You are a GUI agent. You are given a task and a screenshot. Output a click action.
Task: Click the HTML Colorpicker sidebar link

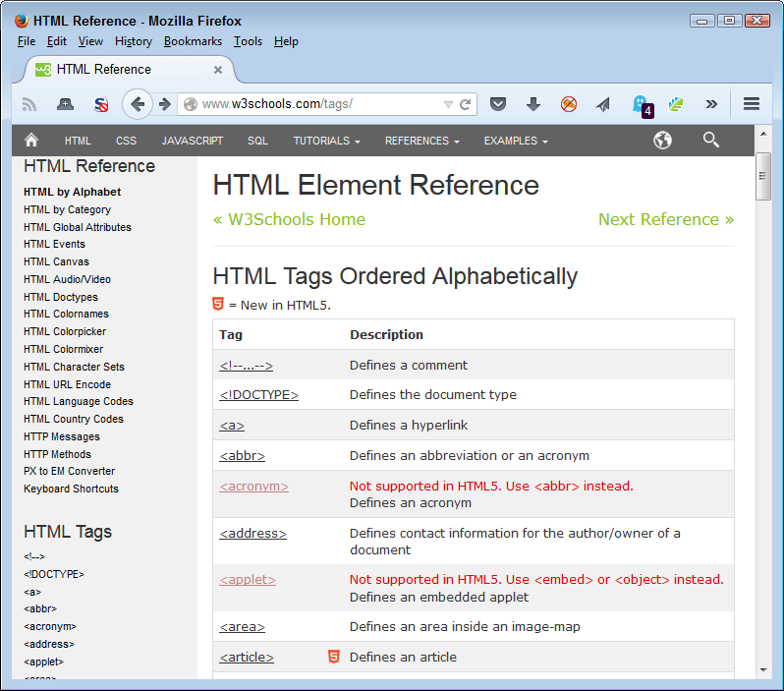tap(65, 331)
